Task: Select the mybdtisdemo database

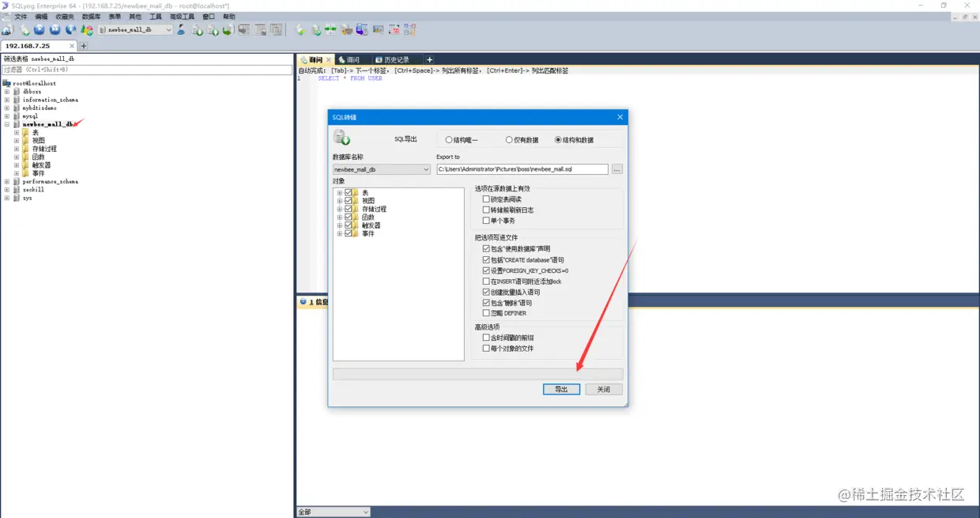Action: pyautogui.click(x=40, y=108)
